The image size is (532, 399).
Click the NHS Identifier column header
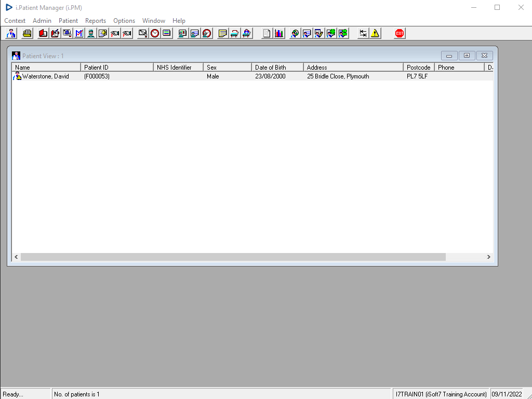point(179,67)
